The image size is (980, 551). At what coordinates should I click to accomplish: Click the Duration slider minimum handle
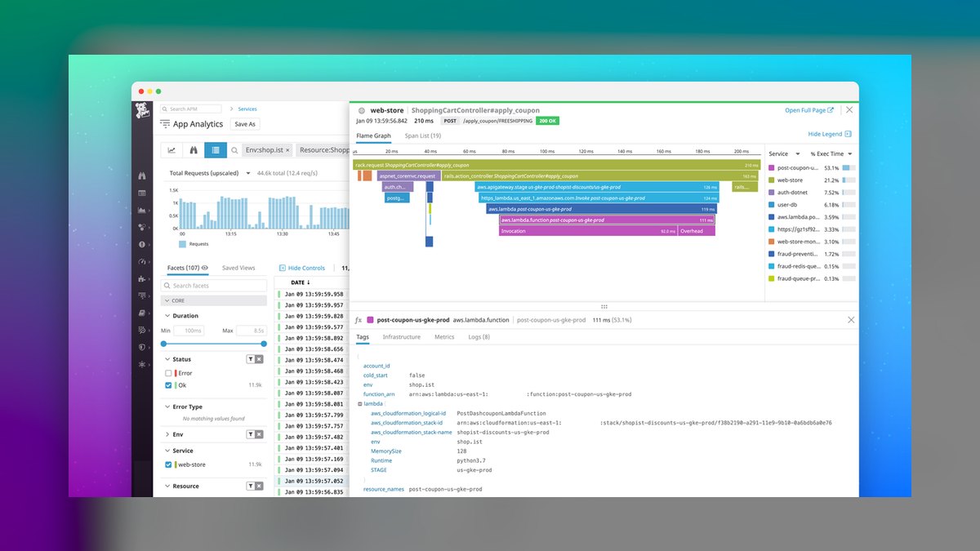pos(165,344)
